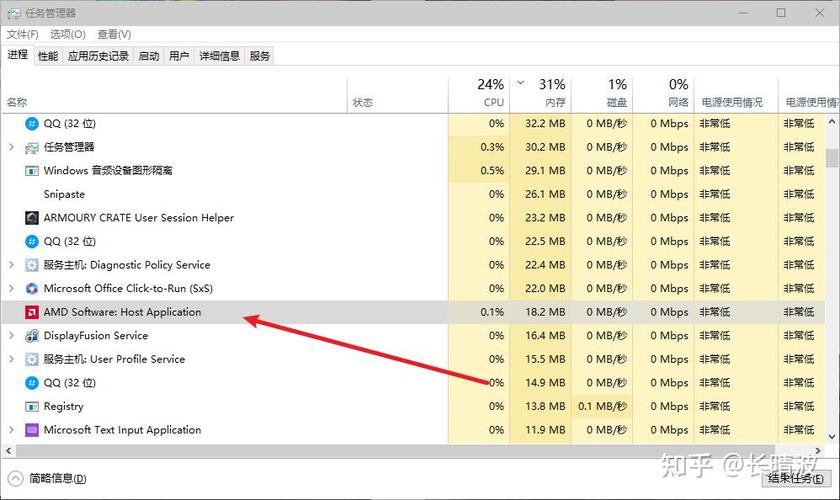Screen dimensions: 840x500
Task: Switch to the 启动 tab
Action: [149, 56]
